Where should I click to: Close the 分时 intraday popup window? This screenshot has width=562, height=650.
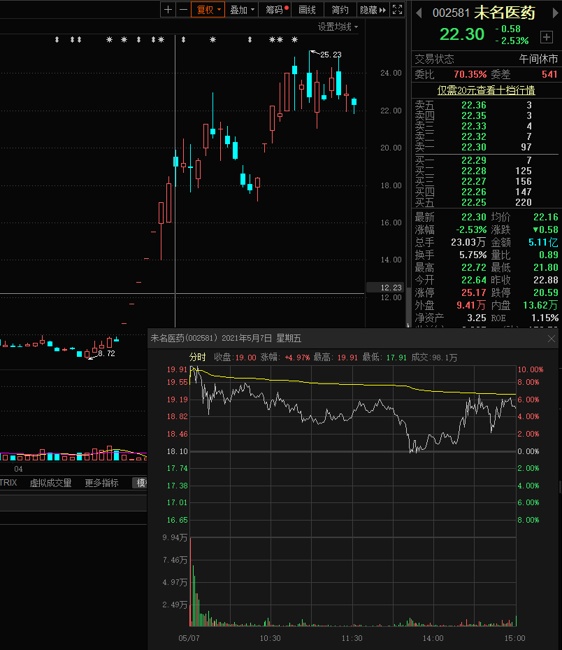[x=551, y=339]
